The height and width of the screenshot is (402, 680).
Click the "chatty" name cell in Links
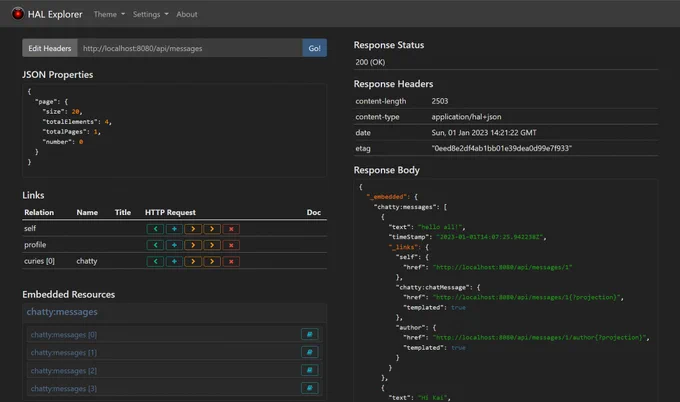point(87,261)
